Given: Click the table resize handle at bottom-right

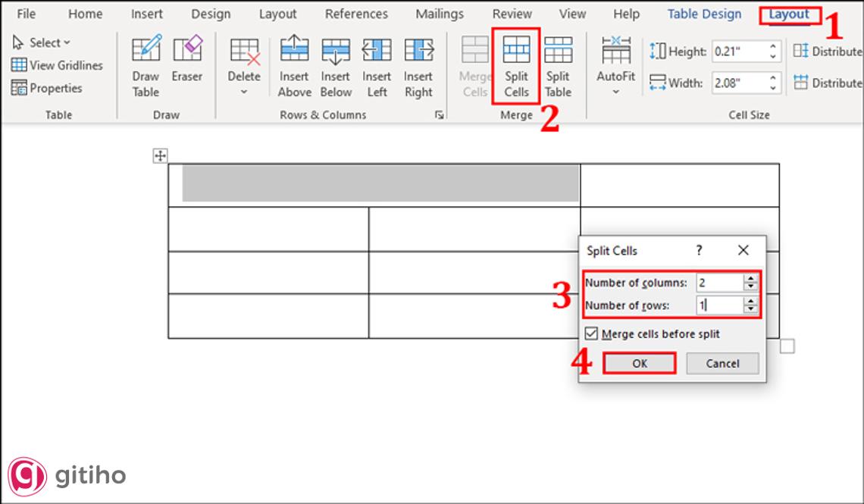Looking at the screenshot, I should [787, 346].
